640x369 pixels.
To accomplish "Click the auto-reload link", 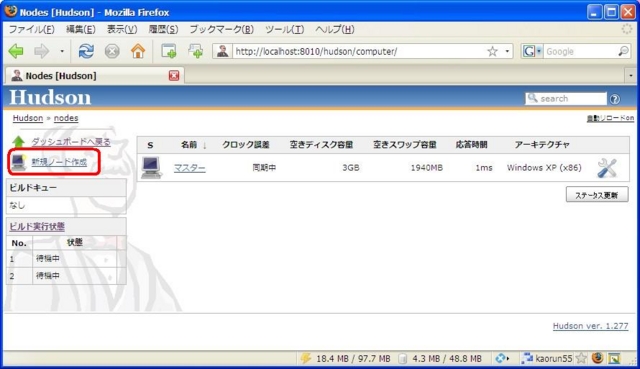I will click(610, 118).
